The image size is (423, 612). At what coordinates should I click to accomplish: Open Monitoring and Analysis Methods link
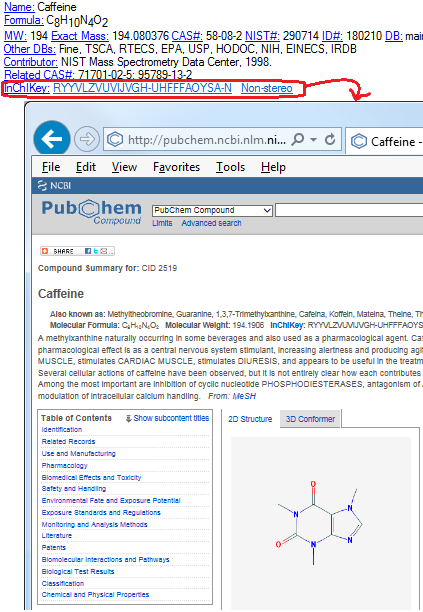point(94,525)
